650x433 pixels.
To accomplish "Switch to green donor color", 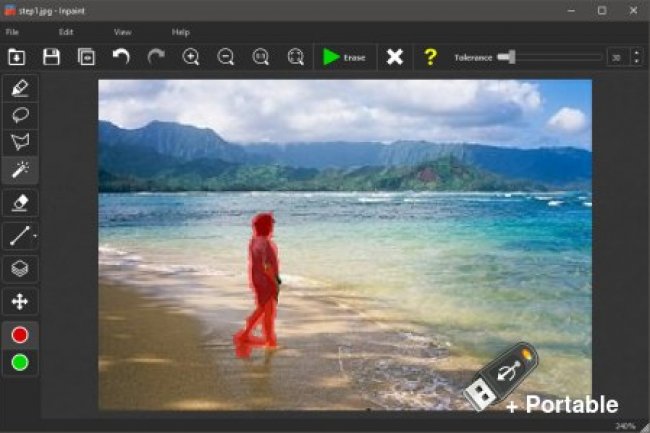I will [x=20, y=362].
